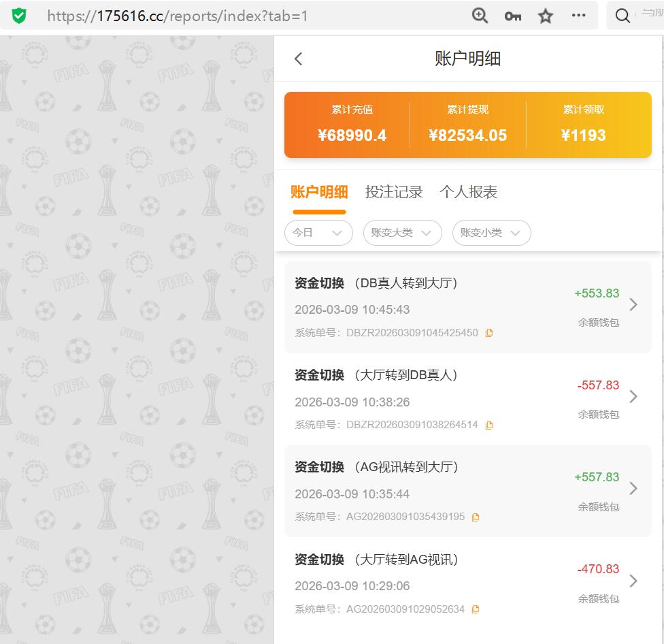Open the 账变小类 filter dropdown
The width and height of the screenshot is (664, 644).
click(491, 233)
